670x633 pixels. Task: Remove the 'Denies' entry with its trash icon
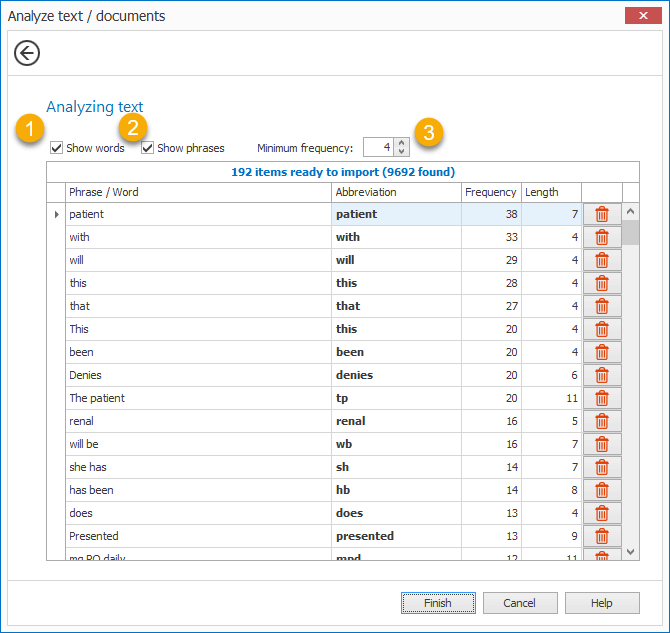click(x=602, y=375)
